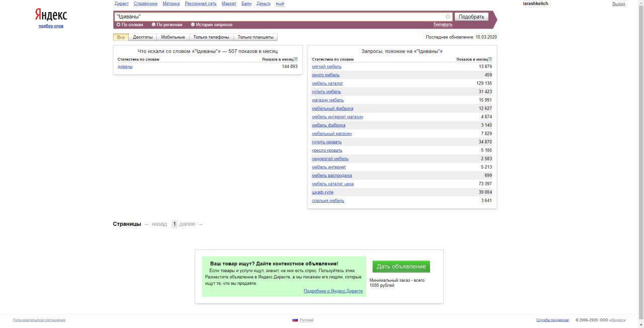Screen dimensions: 644x328
Task: Open 'недорогой мебель' query link
Action: coord(330,158)
